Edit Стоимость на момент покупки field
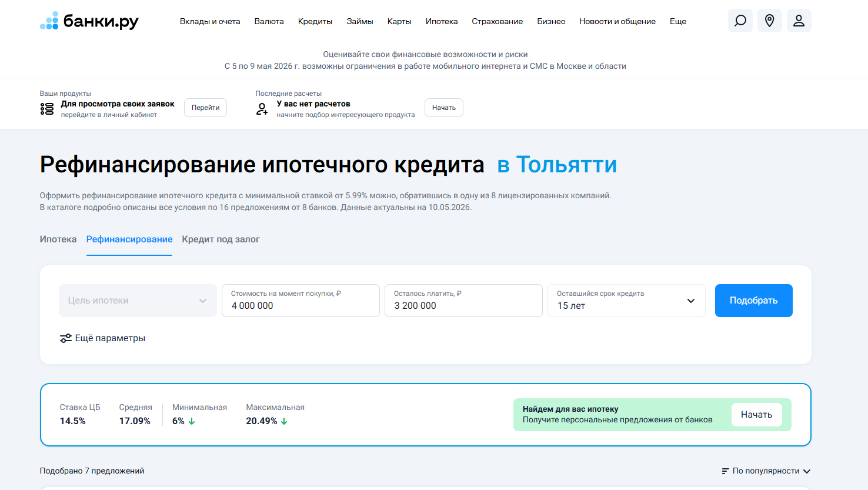Image resolution: width=868 pixels, height=490 pixels. 301,301
